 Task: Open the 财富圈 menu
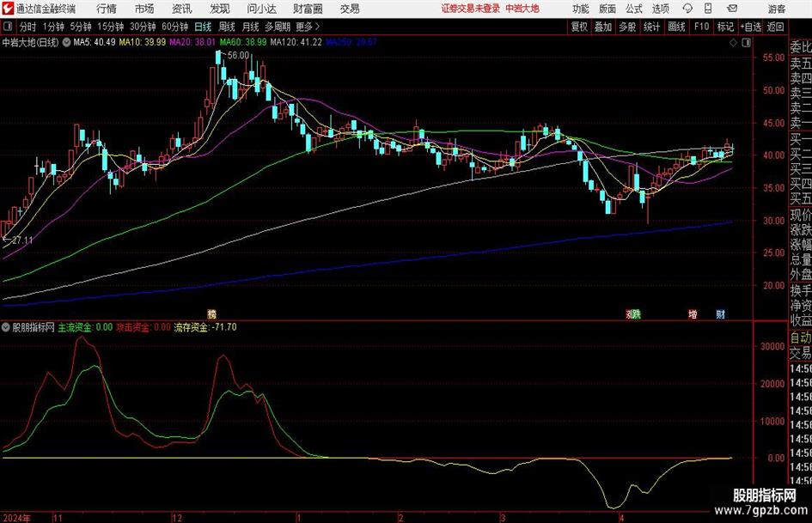[308, 9]
